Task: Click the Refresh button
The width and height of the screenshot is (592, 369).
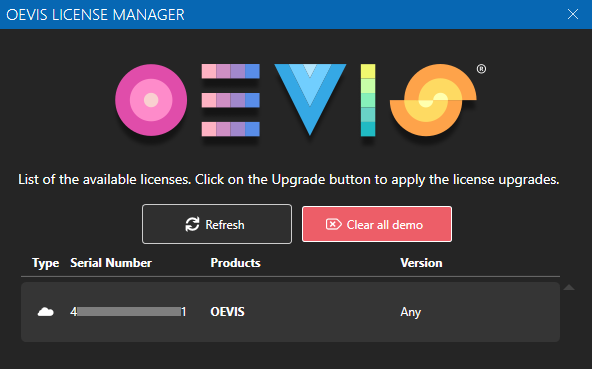Action: point(217,224)
